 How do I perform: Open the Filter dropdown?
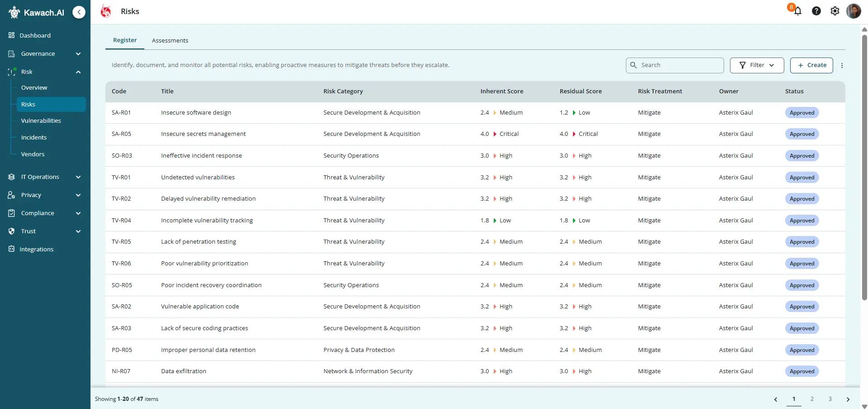coord(757,65)
